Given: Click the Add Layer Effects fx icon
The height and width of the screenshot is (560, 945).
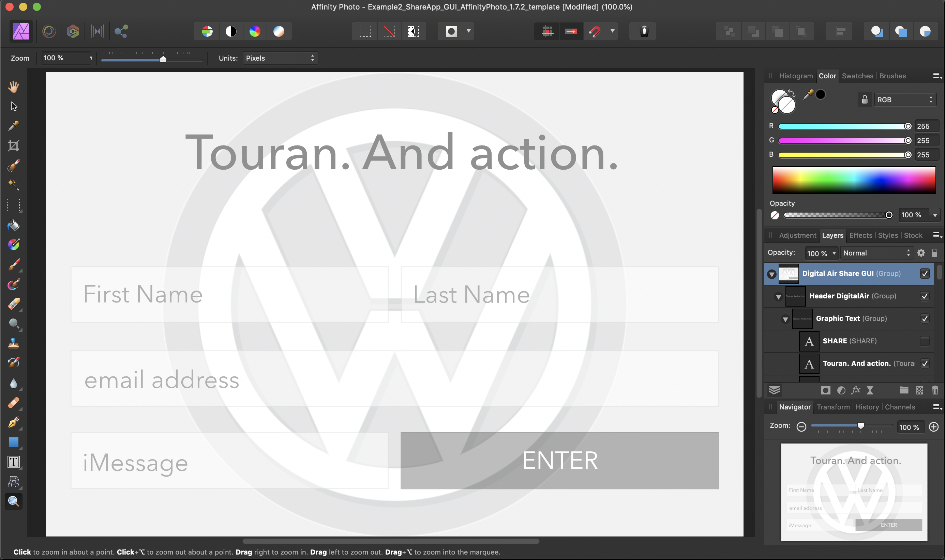Looking at the screenshot, I should click(856, 390).
